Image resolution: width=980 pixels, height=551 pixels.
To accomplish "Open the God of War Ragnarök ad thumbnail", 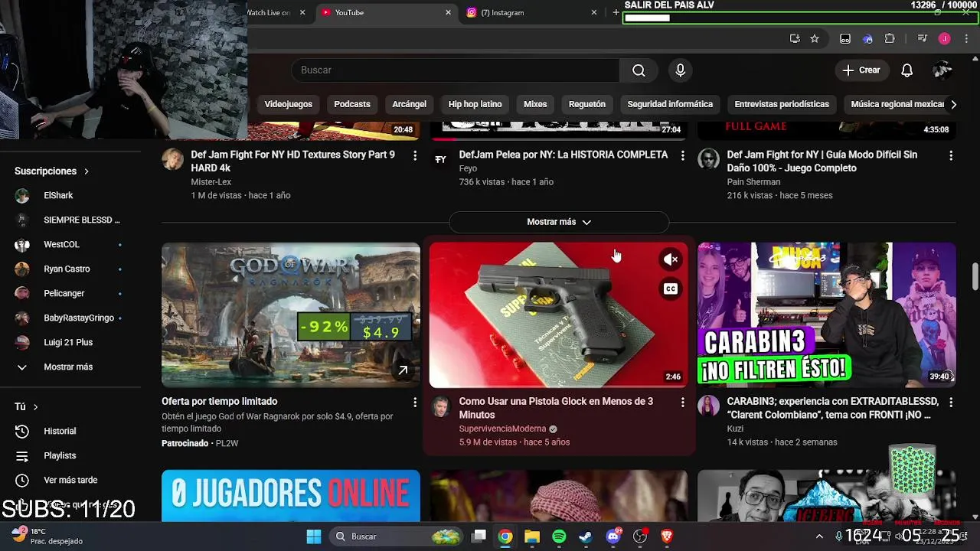I will [291, 315].
